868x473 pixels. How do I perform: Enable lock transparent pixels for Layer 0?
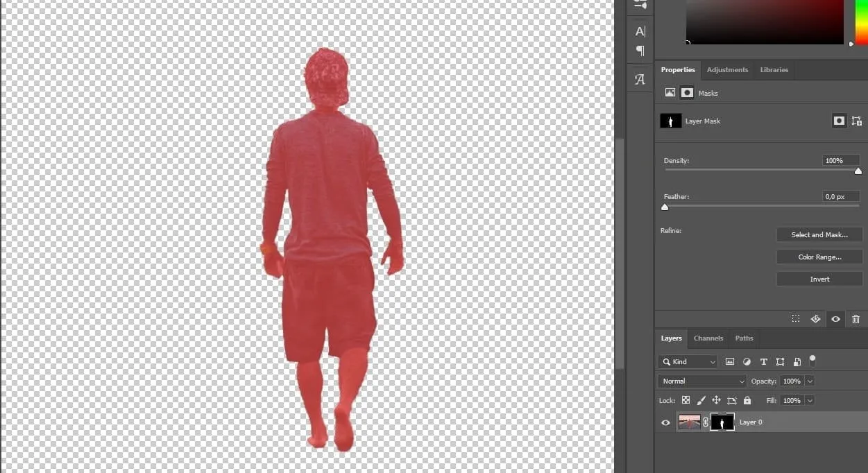click(x=686, y=400)
